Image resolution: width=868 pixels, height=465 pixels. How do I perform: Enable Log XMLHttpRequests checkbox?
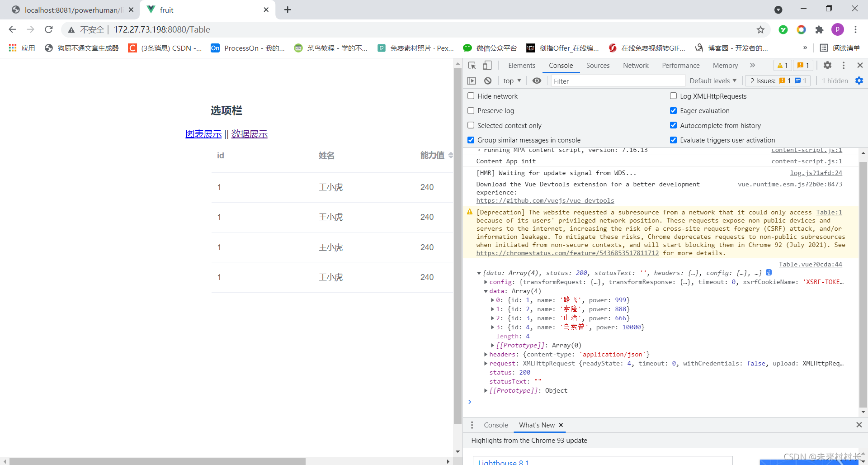(x=674, y=96)
